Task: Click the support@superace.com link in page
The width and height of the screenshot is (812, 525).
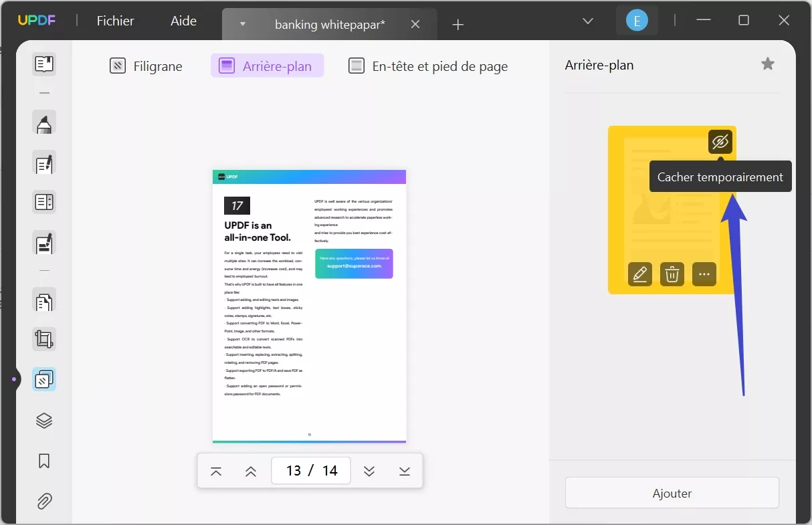Action: tap(354, 266)
